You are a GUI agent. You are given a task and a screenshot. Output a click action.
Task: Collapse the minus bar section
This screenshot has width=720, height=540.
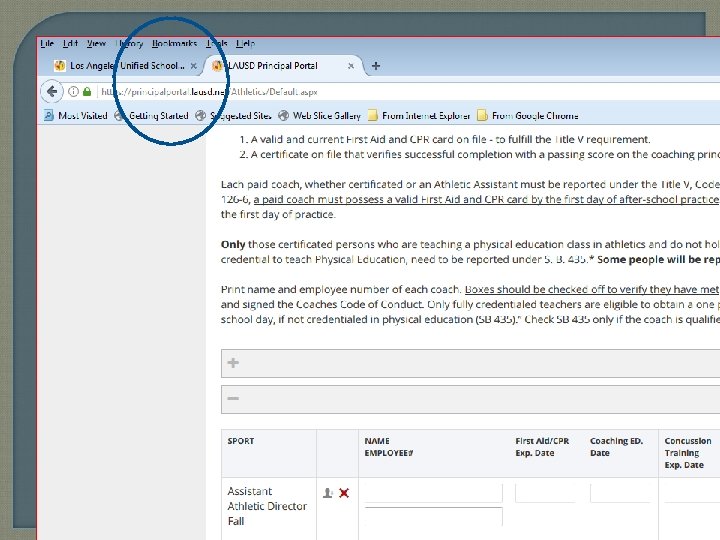point(470,399)
